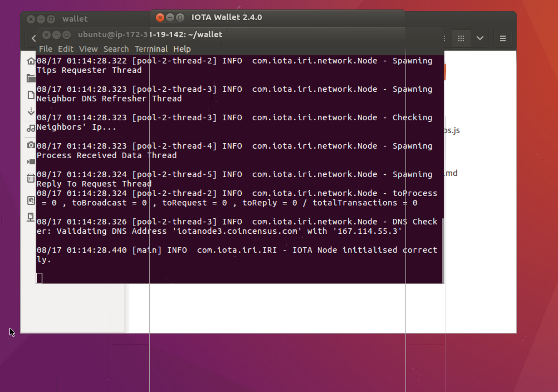Open Trash in the file manager sidebar

point(31,178)
